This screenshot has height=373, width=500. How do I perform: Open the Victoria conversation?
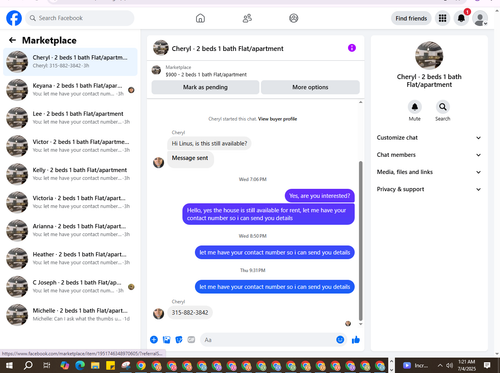click(70, 202)
